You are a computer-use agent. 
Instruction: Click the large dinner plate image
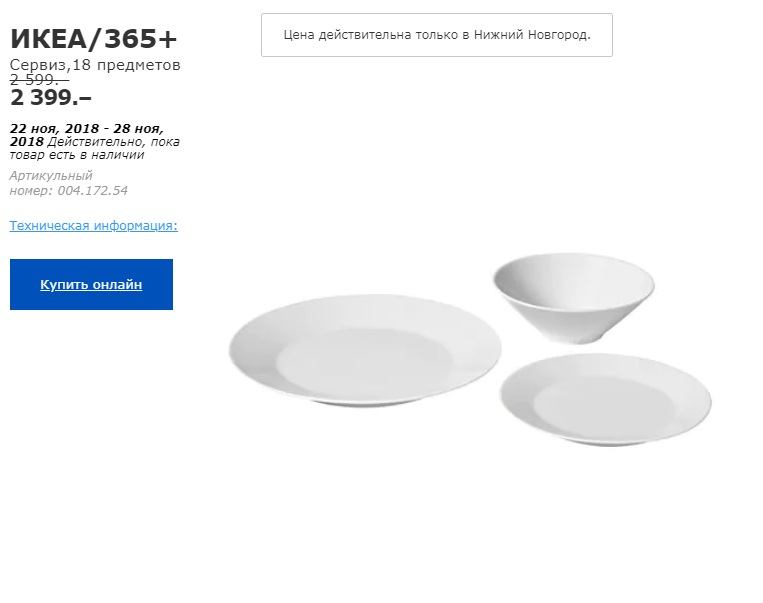tap(364, 351)
